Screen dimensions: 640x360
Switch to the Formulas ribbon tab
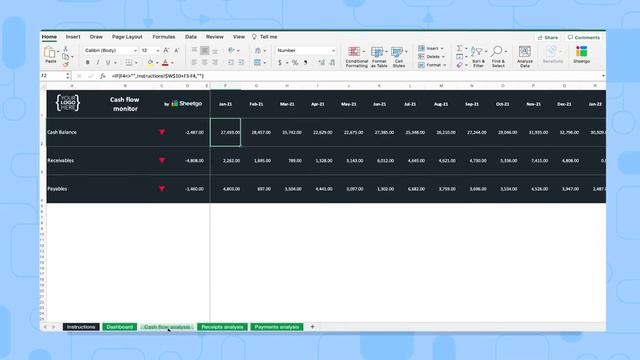pyautogui.click(x=164, y=37)
